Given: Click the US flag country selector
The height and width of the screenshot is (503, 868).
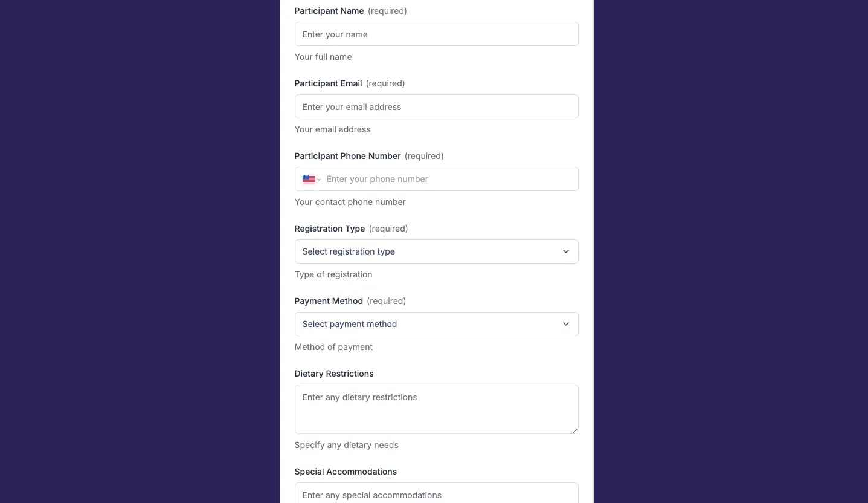Looking at the screenshot, I should pos(309,179).
